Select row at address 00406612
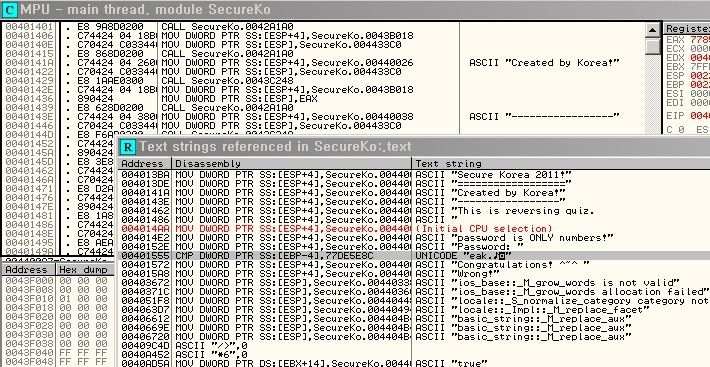Screen dimensions: 710x367 pos(414,319)
